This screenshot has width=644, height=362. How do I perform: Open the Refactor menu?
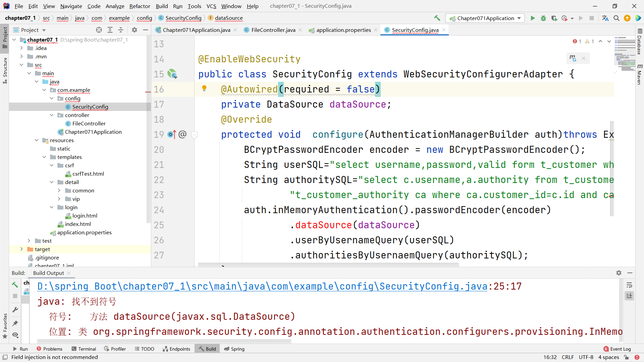coord(140,6)
